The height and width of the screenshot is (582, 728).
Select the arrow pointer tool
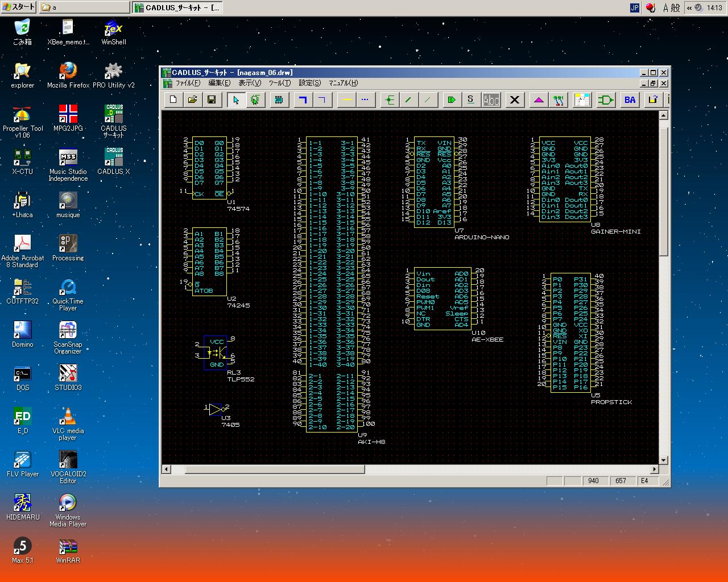point(236,100)
